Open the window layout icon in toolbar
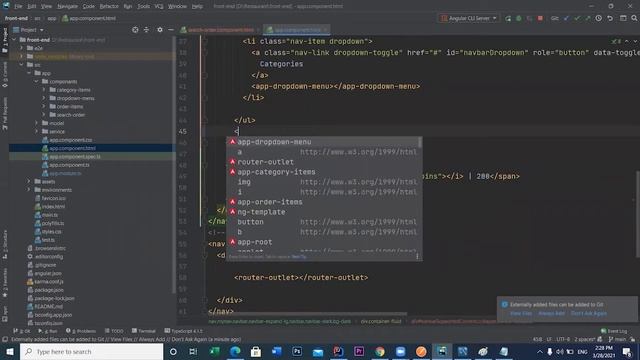The height and width of the screenshot is (360, 640). [x=623, y=18]
